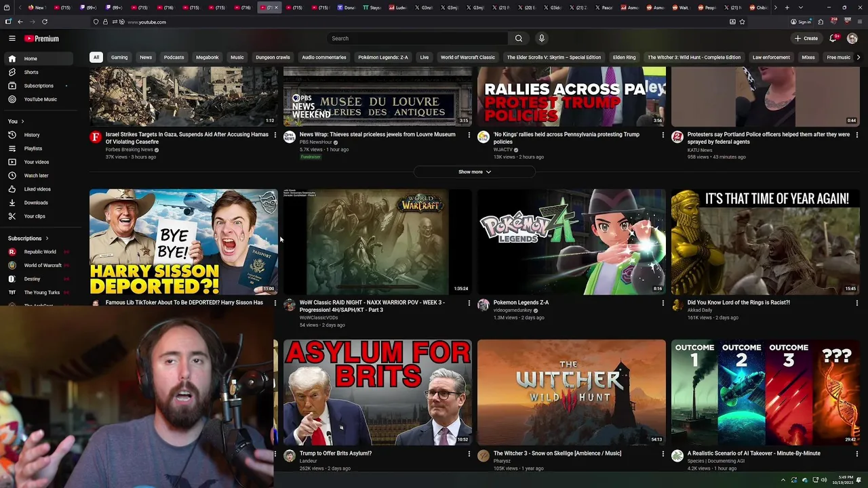868x488 pixels.
Task: Open new browser tab plus
Action: [x=787, y=7]
